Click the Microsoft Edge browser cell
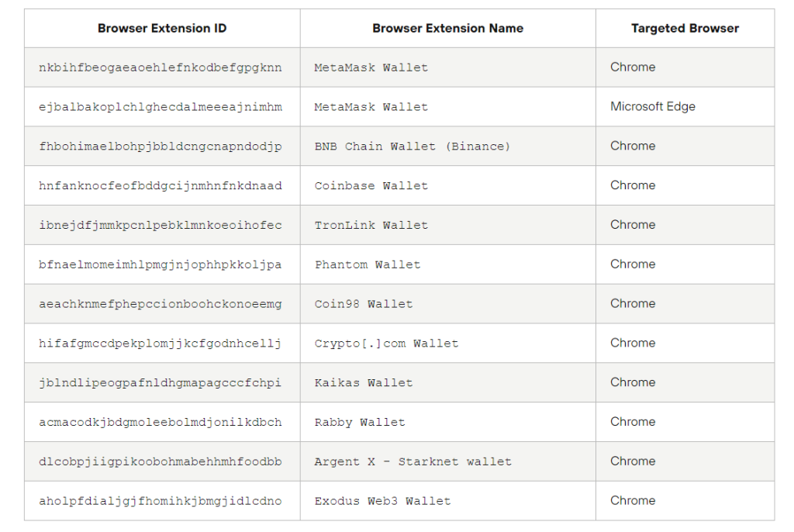 tap(652, 106)
